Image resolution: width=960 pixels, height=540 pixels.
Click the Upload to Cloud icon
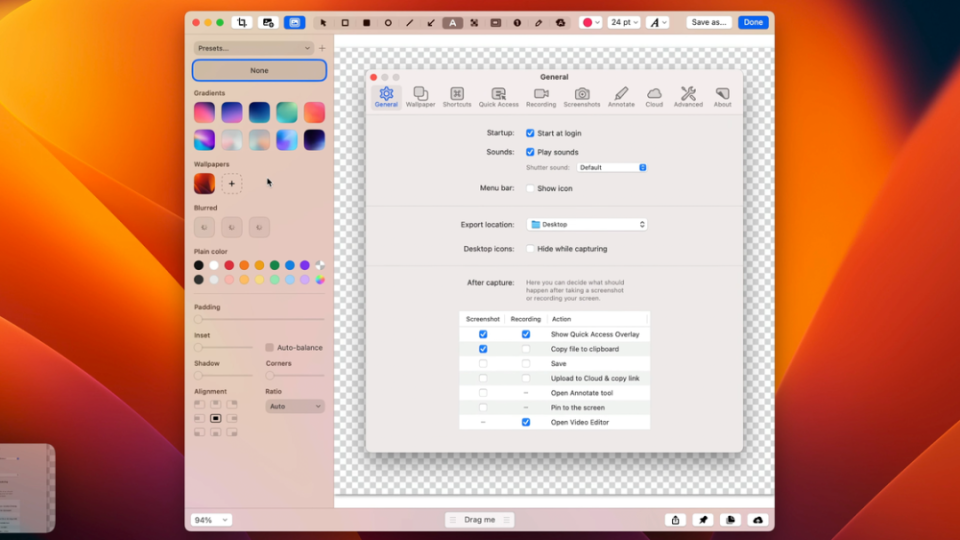pos(758,520)
